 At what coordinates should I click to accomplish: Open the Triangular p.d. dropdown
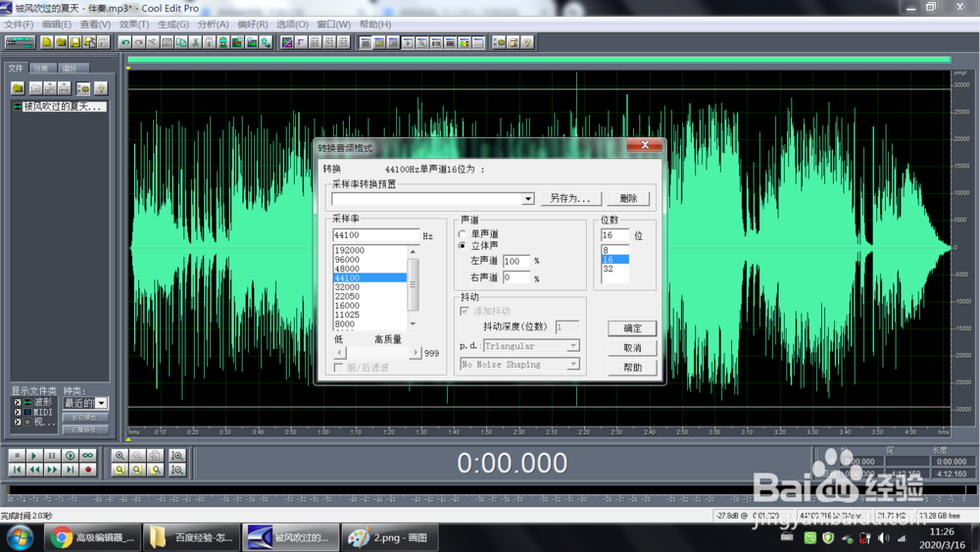click(x=573, y=346)
